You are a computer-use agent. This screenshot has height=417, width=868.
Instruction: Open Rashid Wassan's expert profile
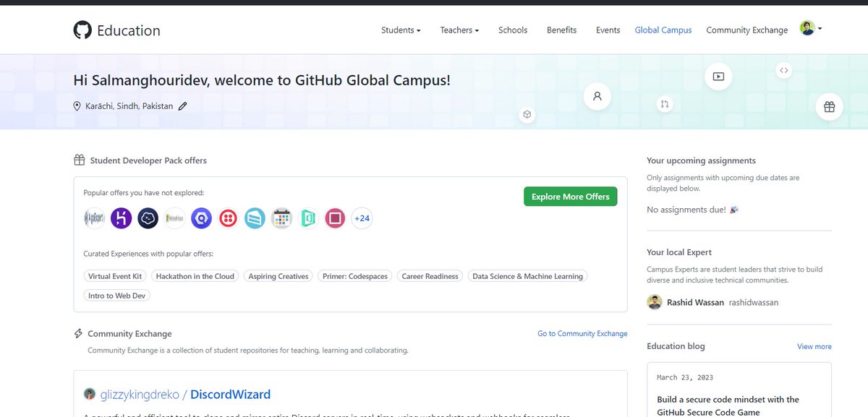[695, 302]
